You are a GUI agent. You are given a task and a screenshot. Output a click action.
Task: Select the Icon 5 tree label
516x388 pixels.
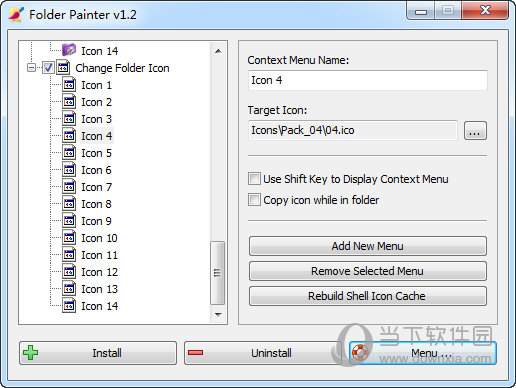point(96,153)
